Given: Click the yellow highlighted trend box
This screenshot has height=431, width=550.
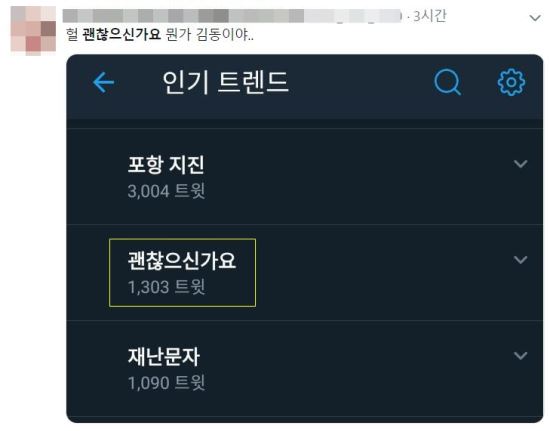Looking at the screenshot, I should point(182,272).
